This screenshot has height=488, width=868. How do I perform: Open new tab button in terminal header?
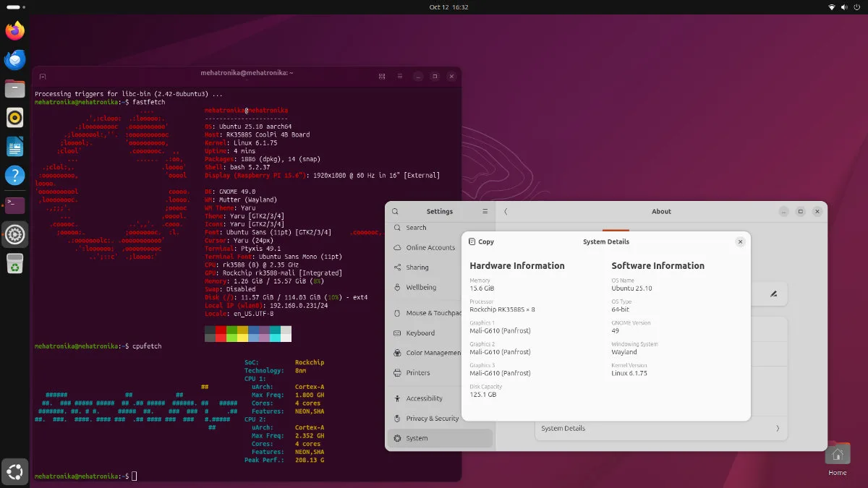tap(43, 76)
